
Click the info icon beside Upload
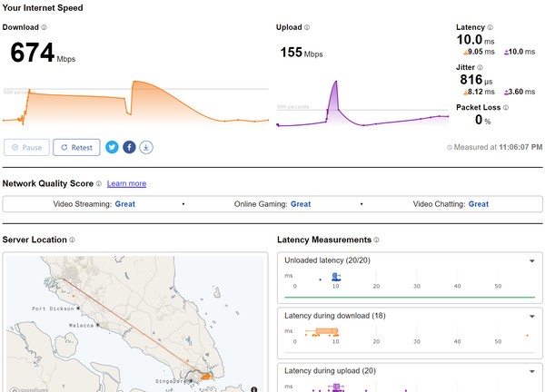point(307,28)
